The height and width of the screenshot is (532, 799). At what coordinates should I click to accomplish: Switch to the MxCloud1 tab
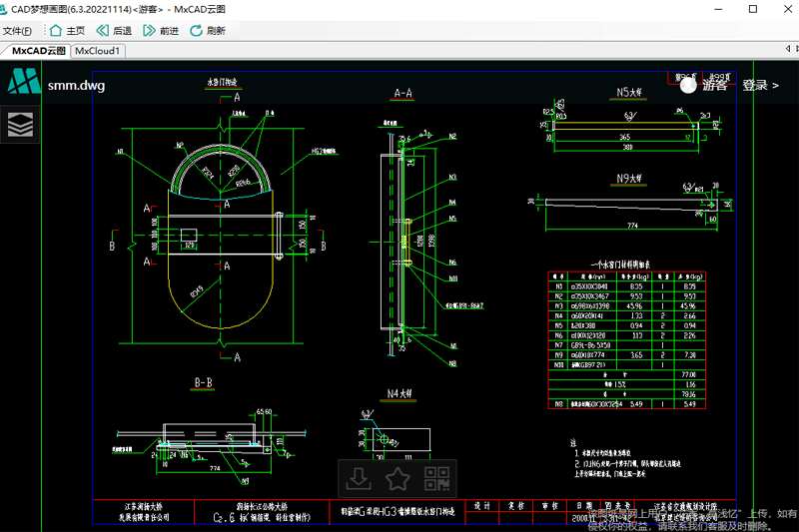click(98, 50)
